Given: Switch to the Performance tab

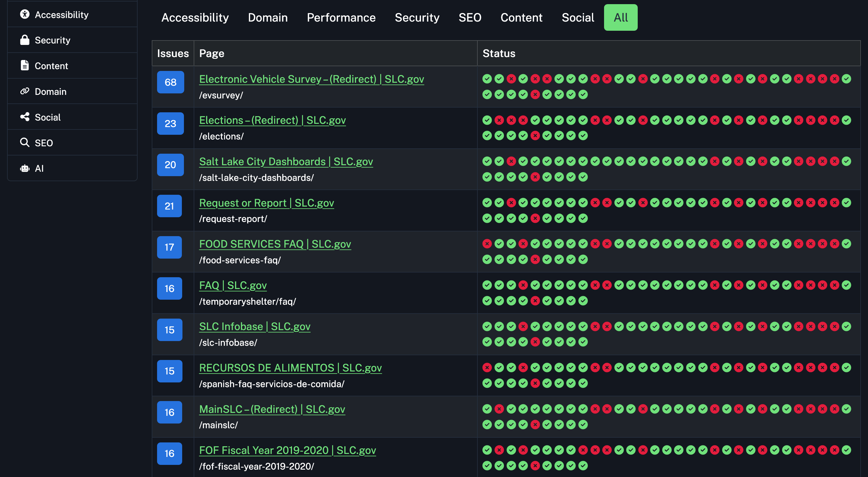Looking at the screenshot, I should pyautogui.click(x=341, y=17).
